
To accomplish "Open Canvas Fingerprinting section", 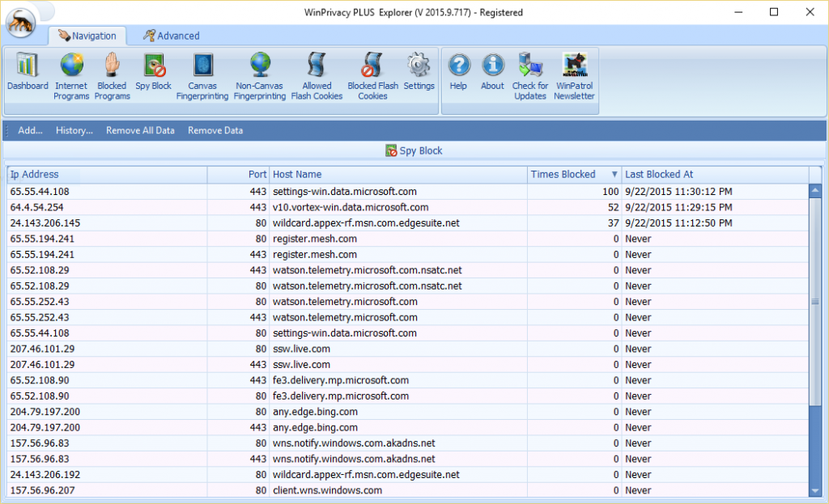I will click(x=202, y=77).
